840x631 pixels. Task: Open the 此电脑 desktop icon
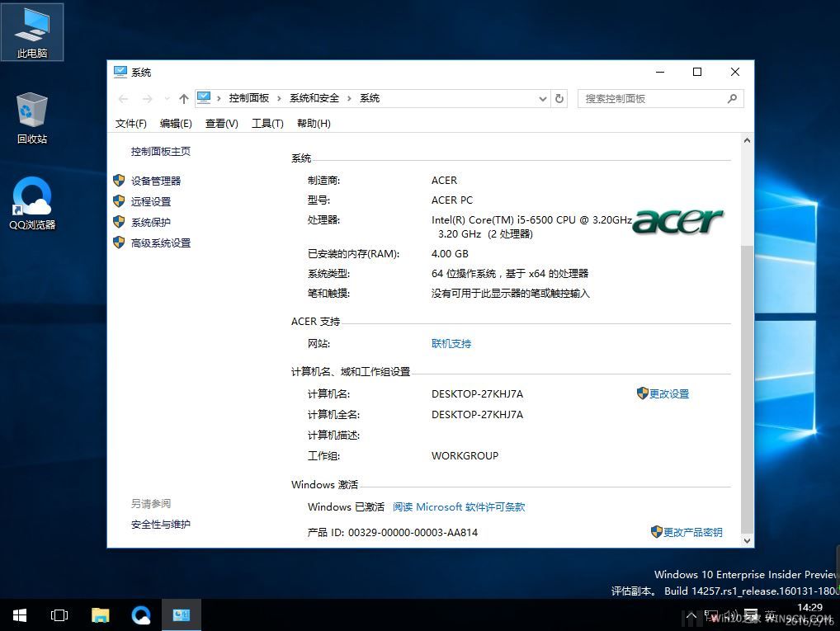point(32,31)
